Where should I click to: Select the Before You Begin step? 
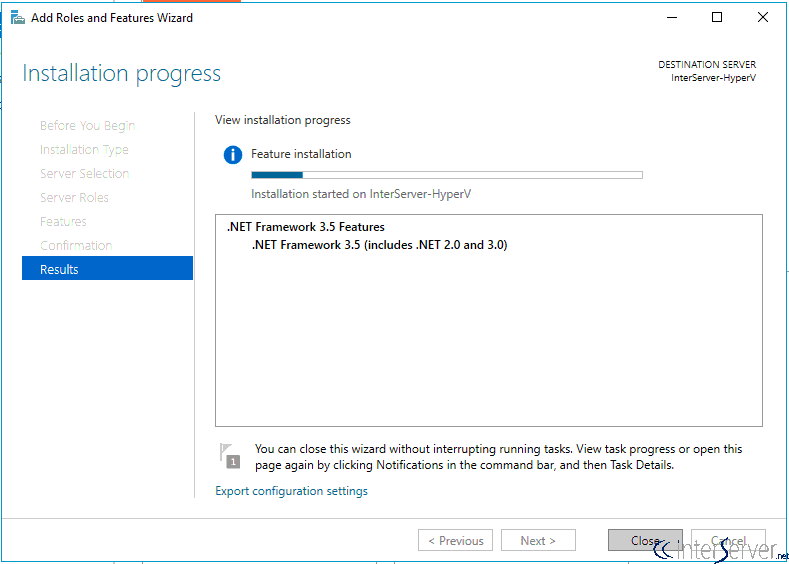[88, 125]
